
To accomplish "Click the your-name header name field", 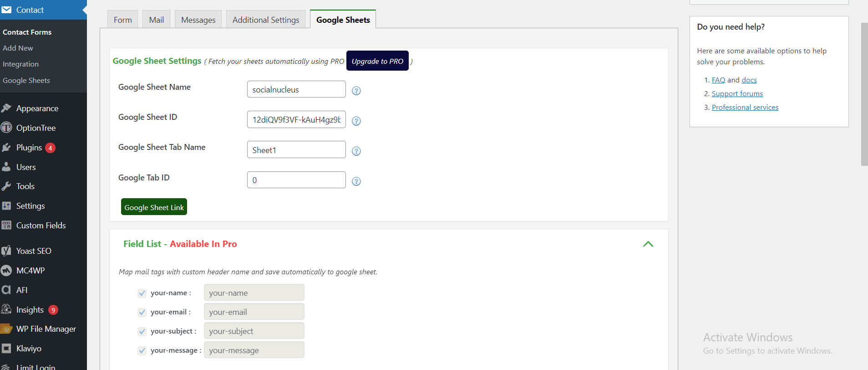I will pos(254,293).
